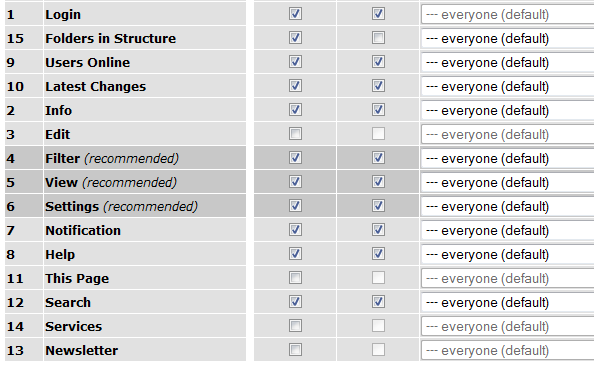Select the Newsletter row label
Image resolution: width=594 pixels, height=368 pixels.
(81, 351)
